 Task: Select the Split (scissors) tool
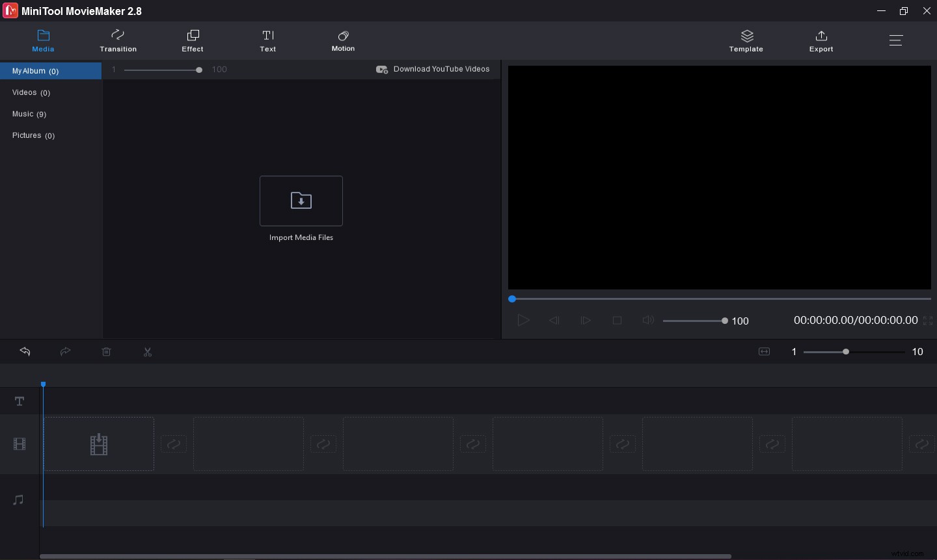tap(148, 352)
